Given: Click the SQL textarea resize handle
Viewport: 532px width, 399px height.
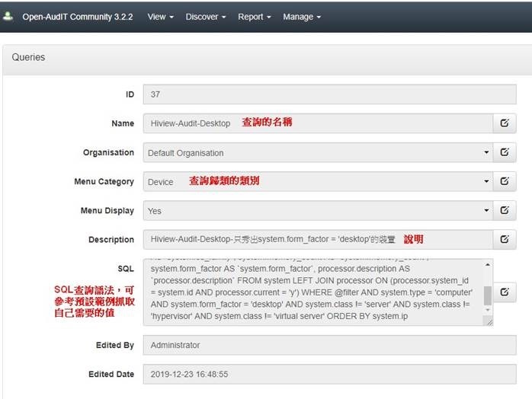Looking at the screenshot, I should tap(489, 321).
